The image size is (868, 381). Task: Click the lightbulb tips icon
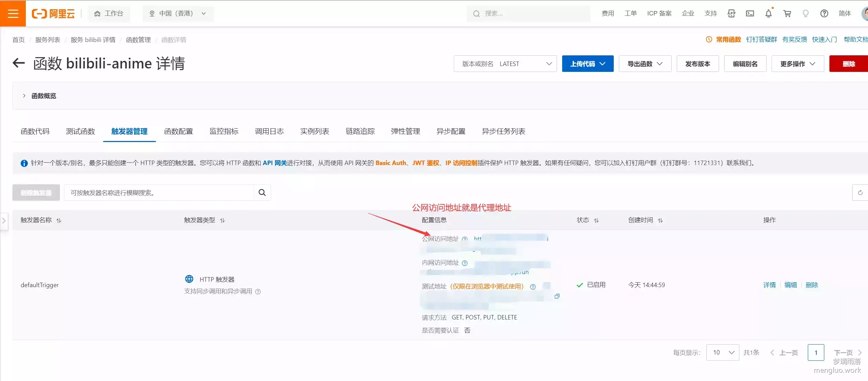click(x=806, y=13)
